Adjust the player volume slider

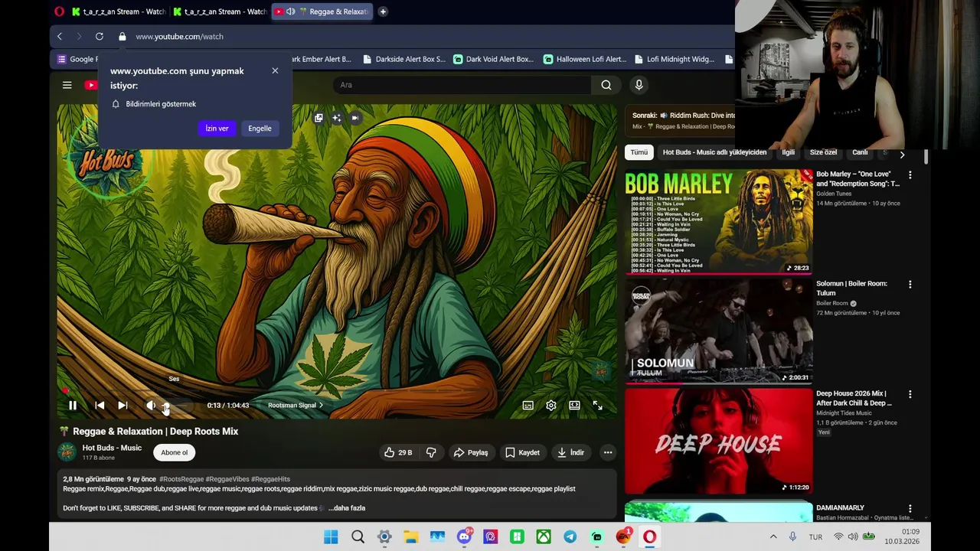(176, 406)
